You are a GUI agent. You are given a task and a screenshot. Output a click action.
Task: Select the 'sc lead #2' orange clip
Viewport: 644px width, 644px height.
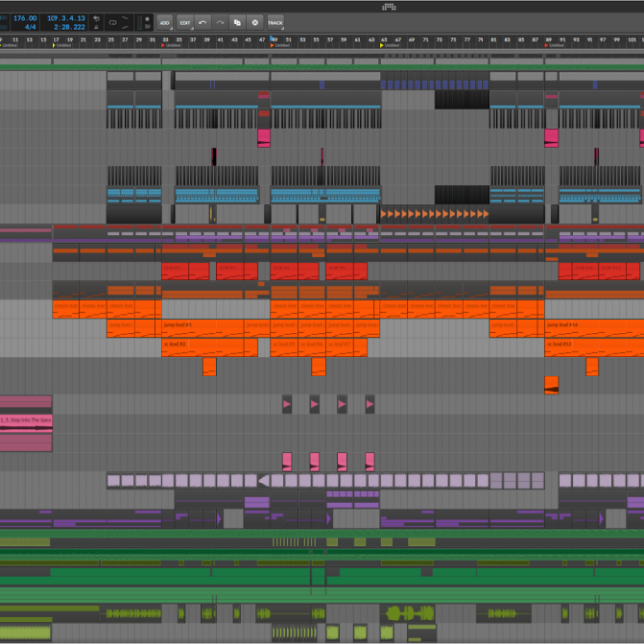pyautogui.click(x=208, y=347)
